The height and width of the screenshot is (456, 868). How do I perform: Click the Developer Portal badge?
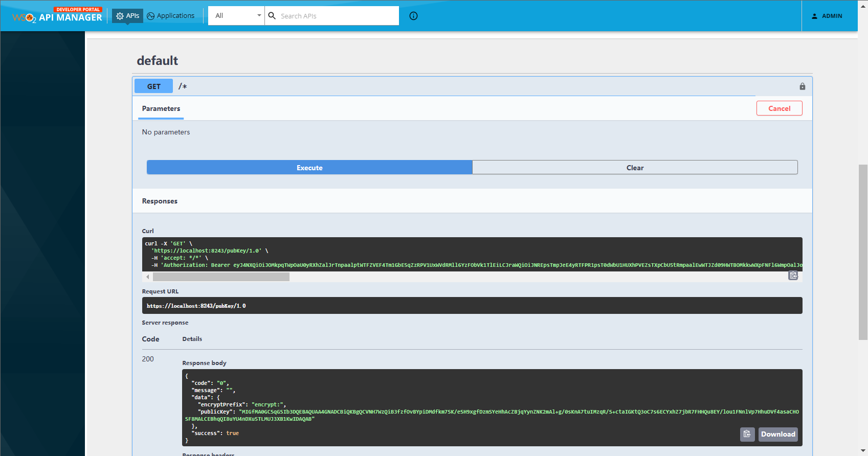[78, 9]
